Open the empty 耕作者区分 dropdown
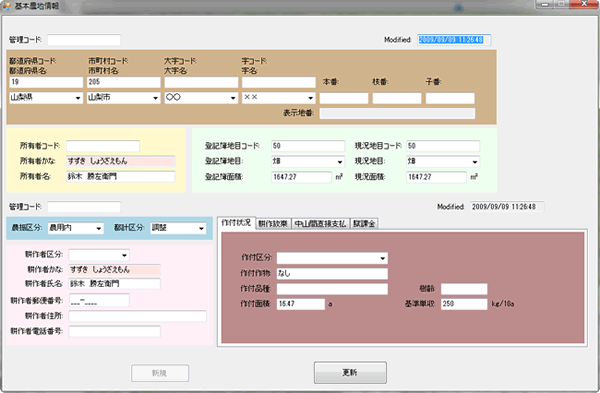This screenshot has height=393, width=600. (124, 255)
